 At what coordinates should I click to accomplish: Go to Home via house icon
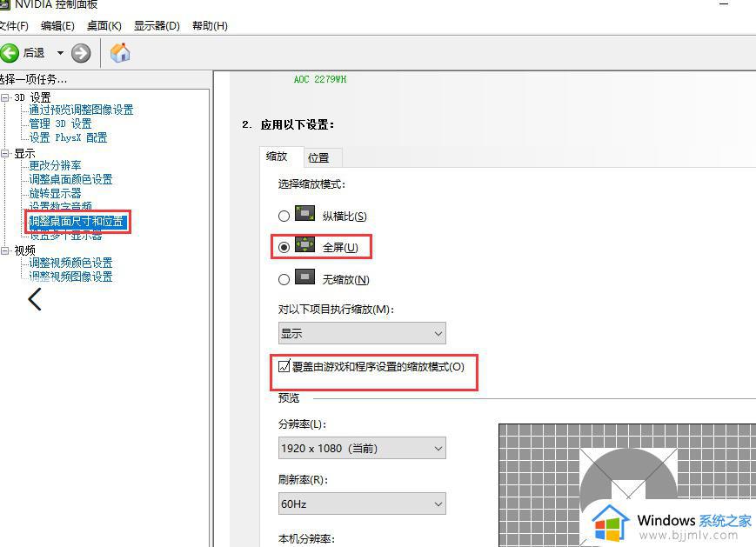(120, 52)
